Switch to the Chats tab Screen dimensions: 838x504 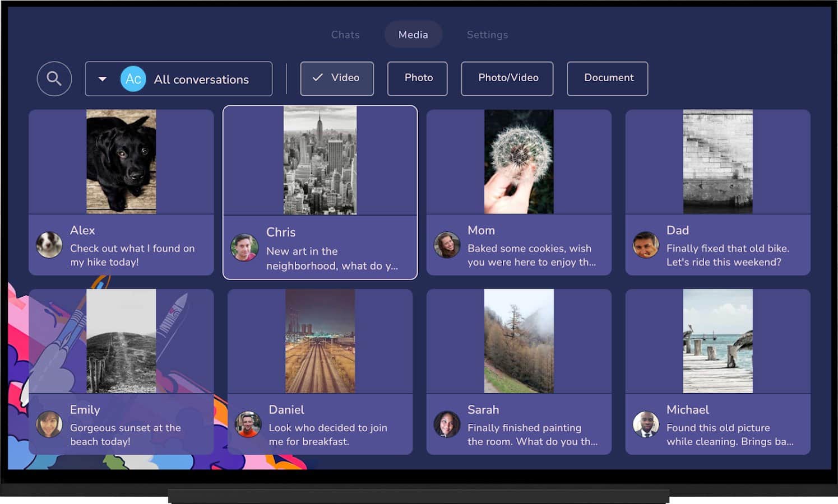[x=345, y=35]
